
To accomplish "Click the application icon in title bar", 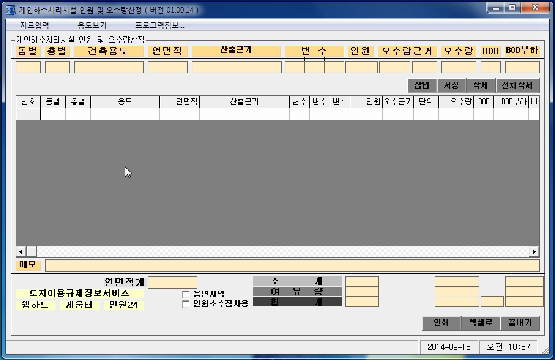I will click(x=10, y=10).
